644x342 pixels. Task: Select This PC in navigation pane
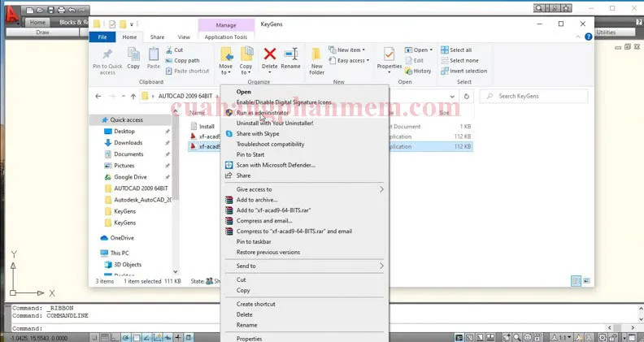click(x=119, y=253)
